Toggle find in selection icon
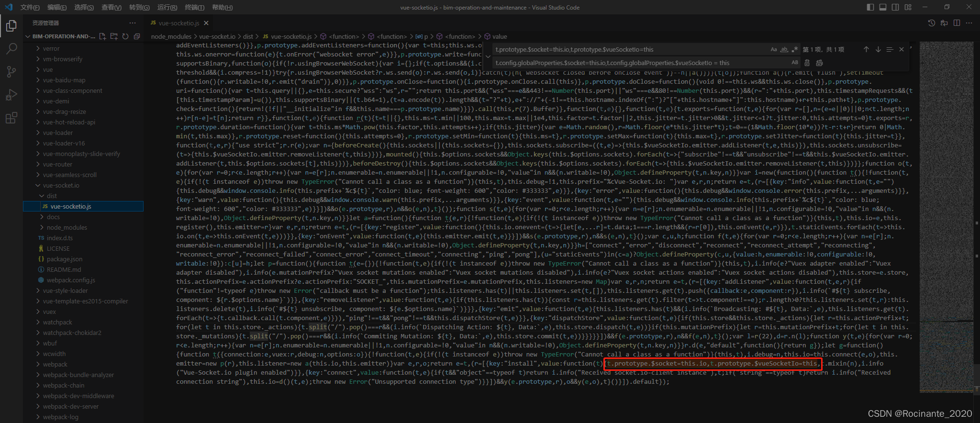 click(890, 49)
